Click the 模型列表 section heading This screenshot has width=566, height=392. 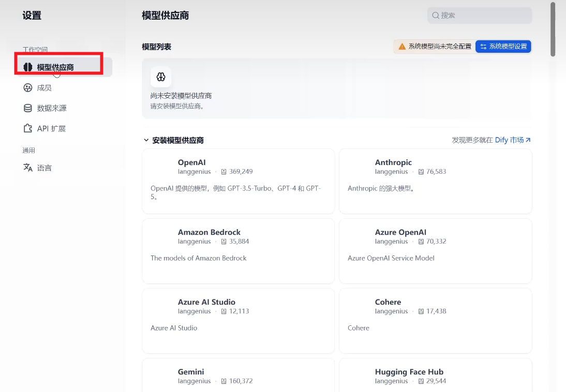pyautogui.click(x=156, y=47)
